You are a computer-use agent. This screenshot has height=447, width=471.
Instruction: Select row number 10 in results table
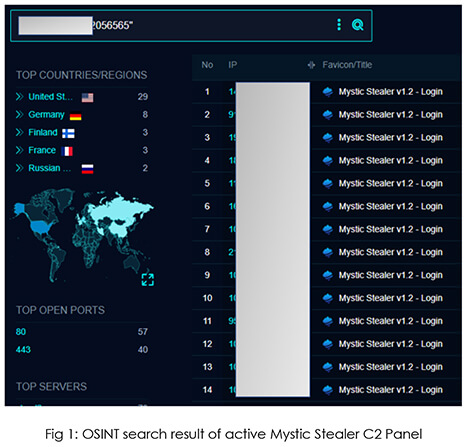pos(207,298)
